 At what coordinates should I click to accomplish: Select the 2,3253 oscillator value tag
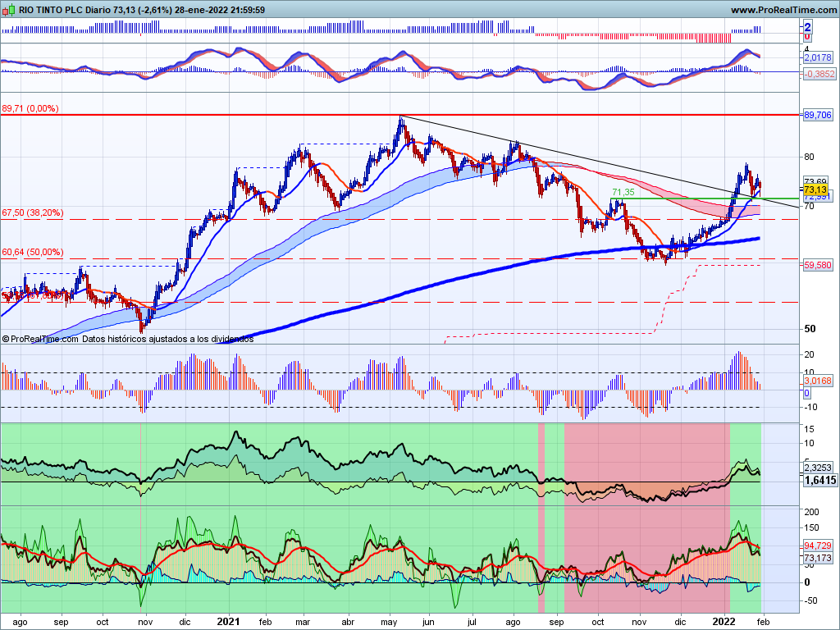point(818,467)
